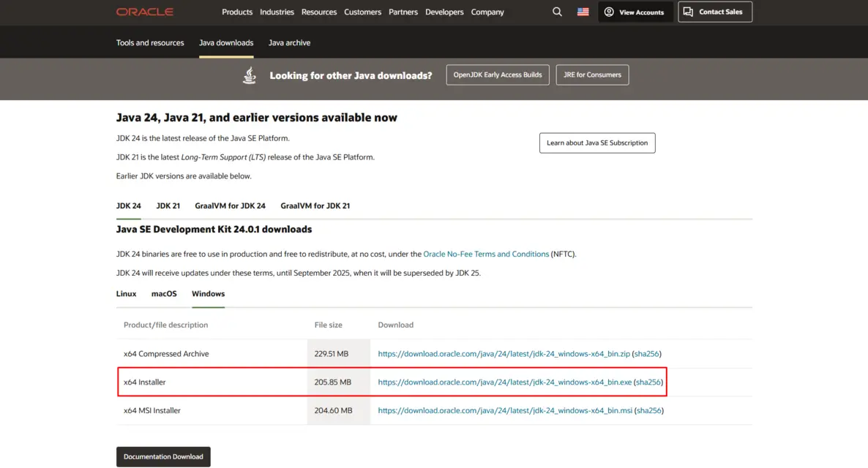Click the 'File size' column header

(329, 325)
